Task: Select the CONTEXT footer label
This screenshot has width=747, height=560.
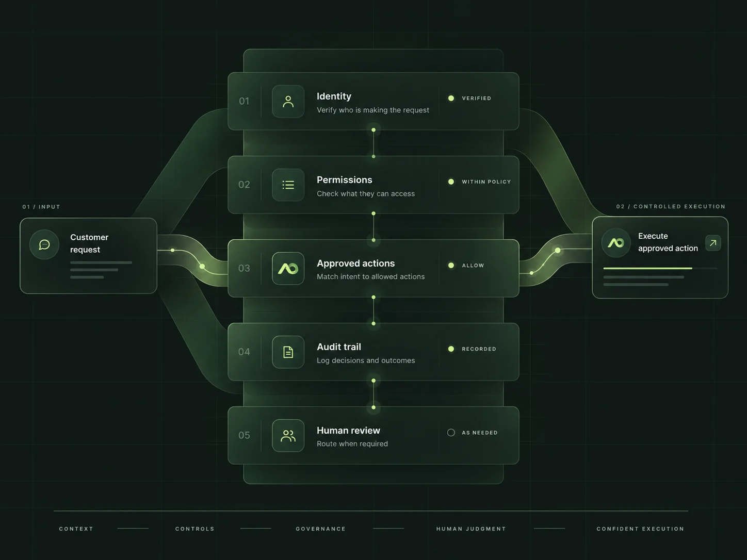Action: [76, 529]
